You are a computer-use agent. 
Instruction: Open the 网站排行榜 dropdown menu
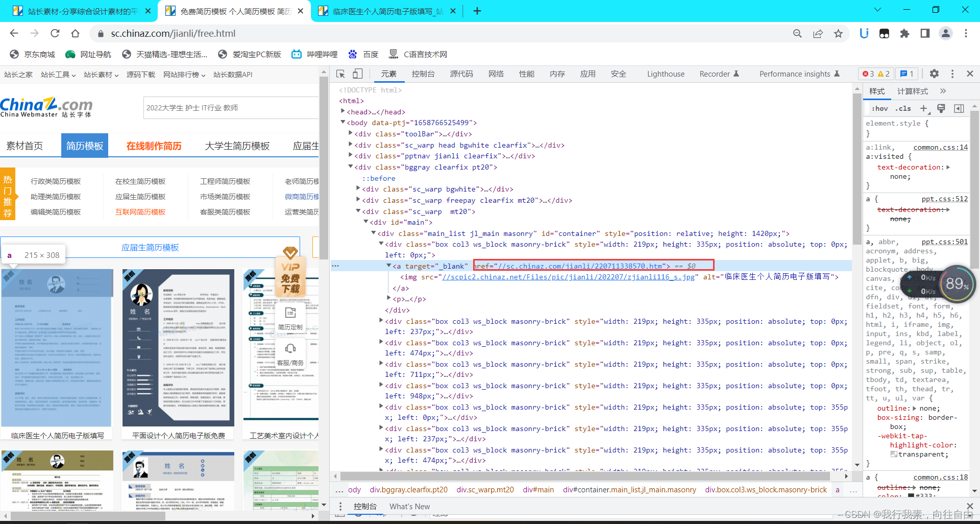[x=184, y=75]
